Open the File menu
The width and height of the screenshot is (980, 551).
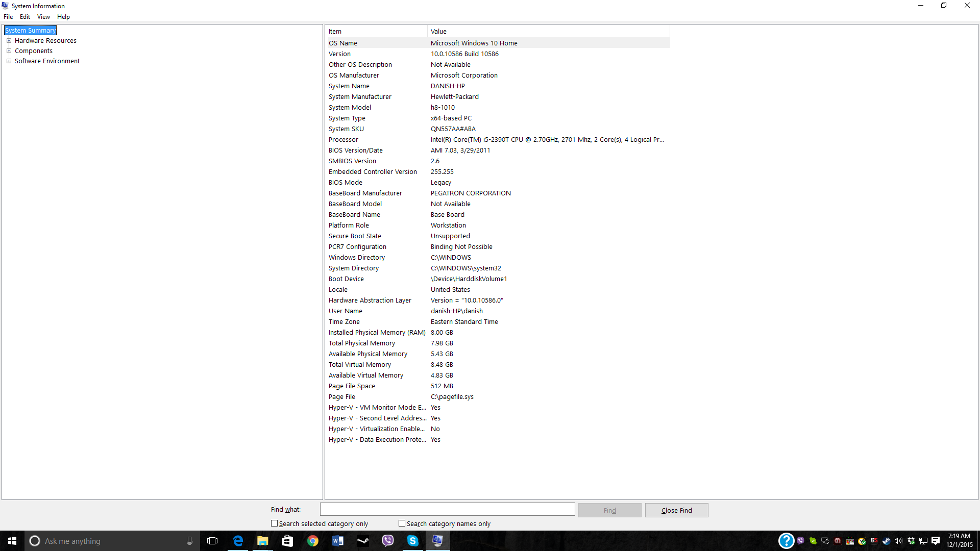click(x=8, y=17)
